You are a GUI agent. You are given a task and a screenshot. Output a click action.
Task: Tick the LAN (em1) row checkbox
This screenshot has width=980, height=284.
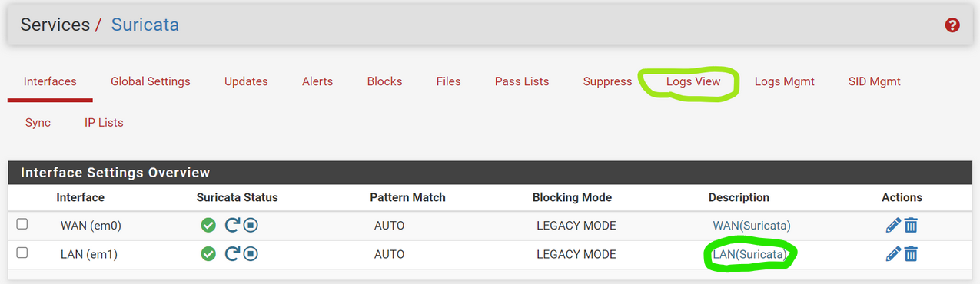point(22,252)
